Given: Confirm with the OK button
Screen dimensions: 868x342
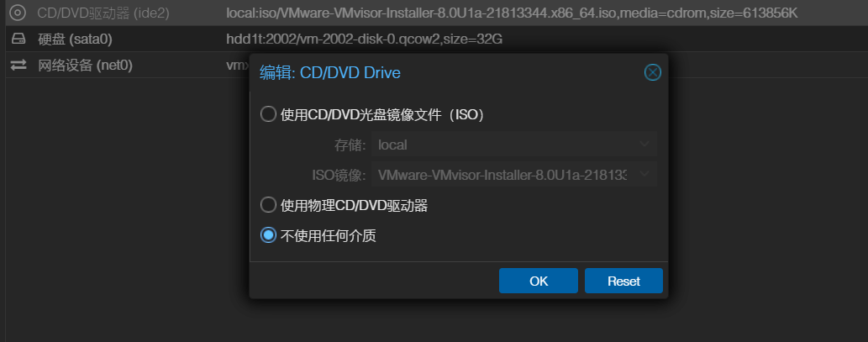Looking at the screenshot, I should 538,281.
